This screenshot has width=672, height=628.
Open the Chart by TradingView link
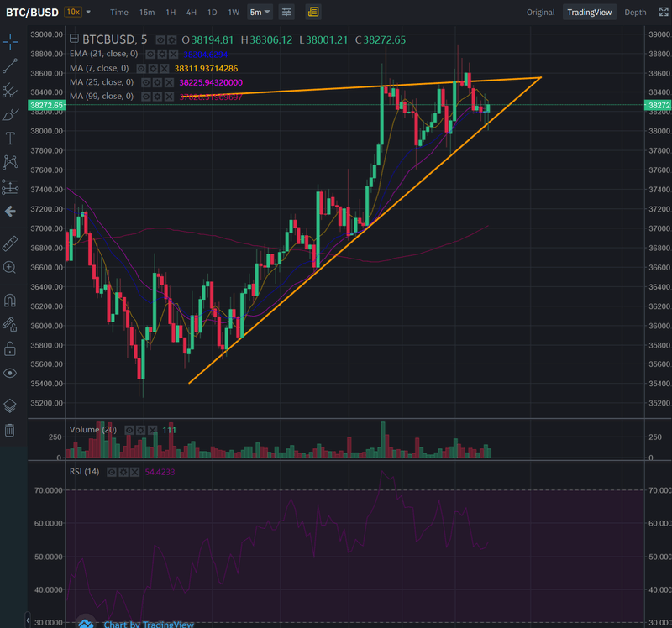(149, 624)
